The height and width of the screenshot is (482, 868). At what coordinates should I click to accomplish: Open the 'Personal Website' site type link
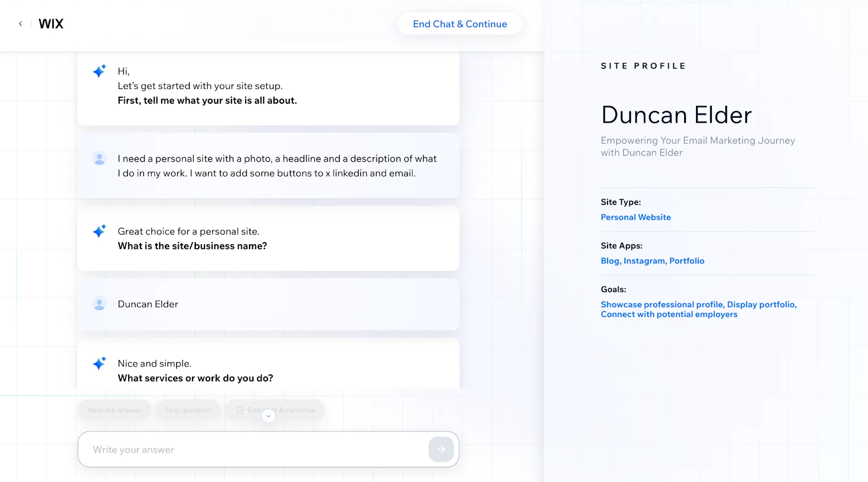(x=635, y=217)
